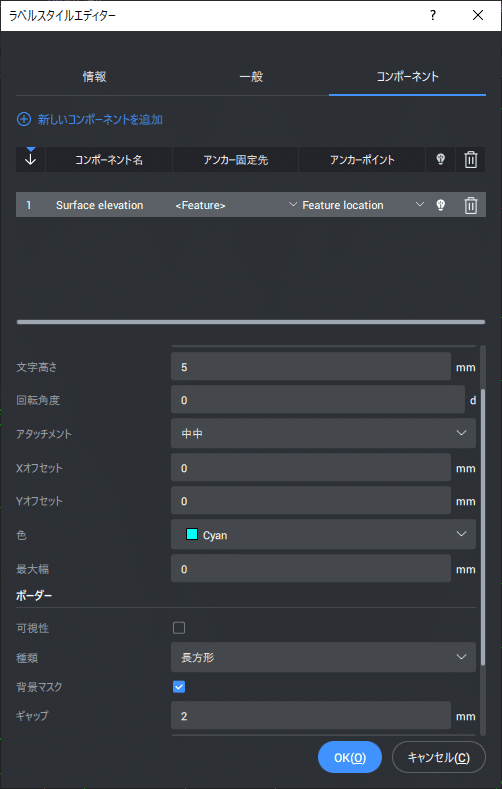
Task: Click the cyan color swatch
Action: (192, 534)
